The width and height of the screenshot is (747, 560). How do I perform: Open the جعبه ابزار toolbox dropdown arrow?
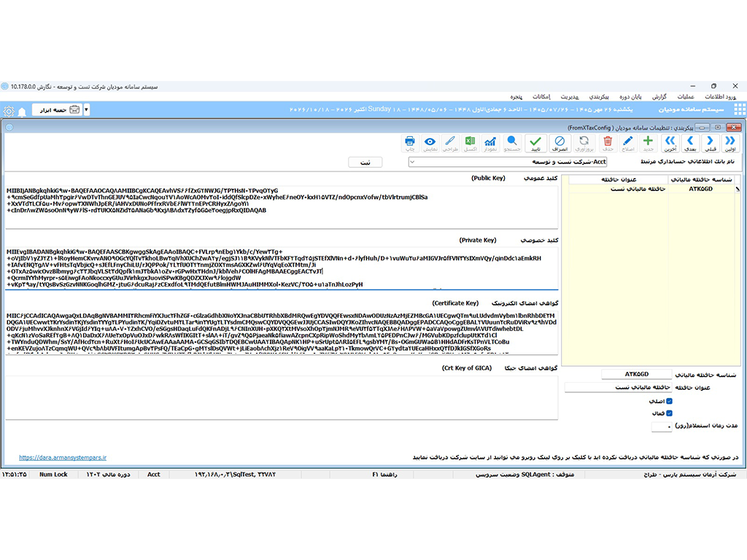click(x=86, y=110)
